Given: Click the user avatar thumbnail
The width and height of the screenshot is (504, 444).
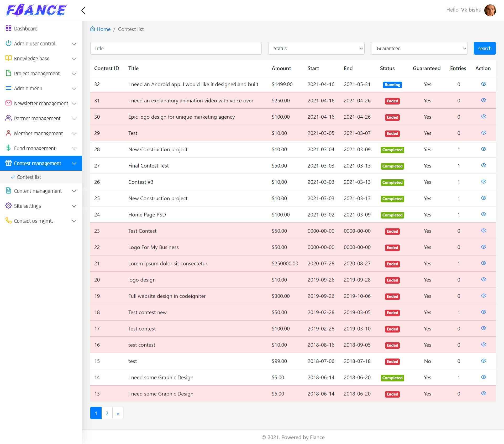Looking at the screenshot, I should [x=490, y=10].
